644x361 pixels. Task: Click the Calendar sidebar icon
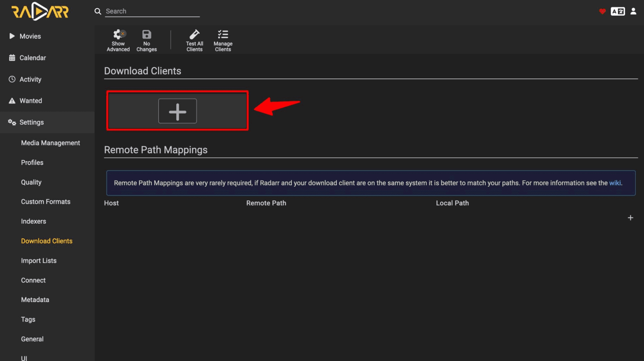12,58
